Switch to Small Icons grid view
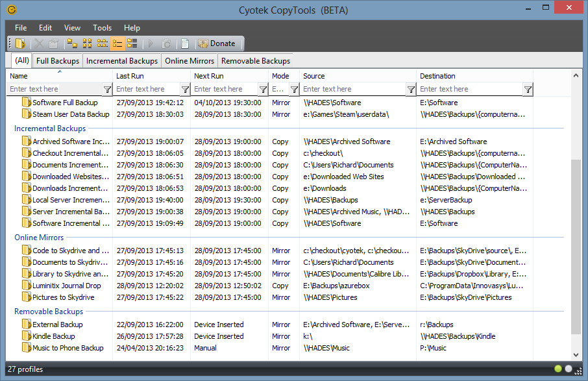 tap(87, 43)
